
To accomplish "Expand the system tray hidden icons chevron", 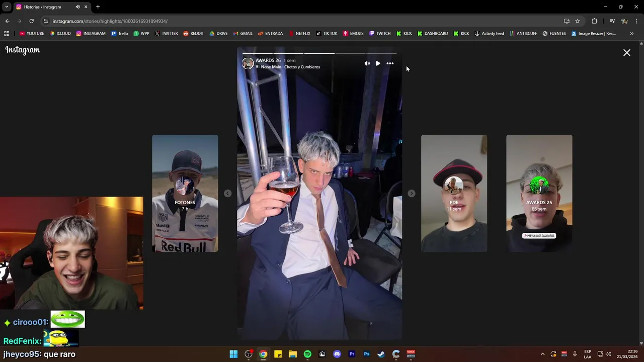I will 542,354.
